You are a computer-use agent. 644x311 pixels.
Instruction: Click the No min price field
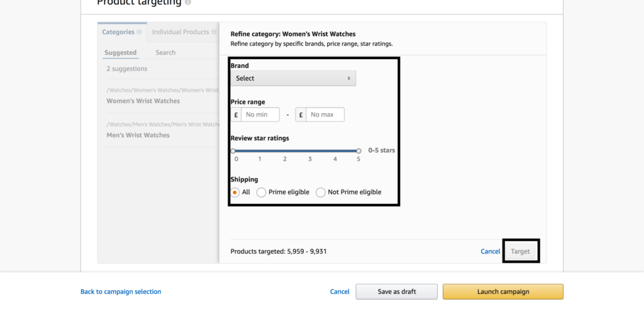260,115
